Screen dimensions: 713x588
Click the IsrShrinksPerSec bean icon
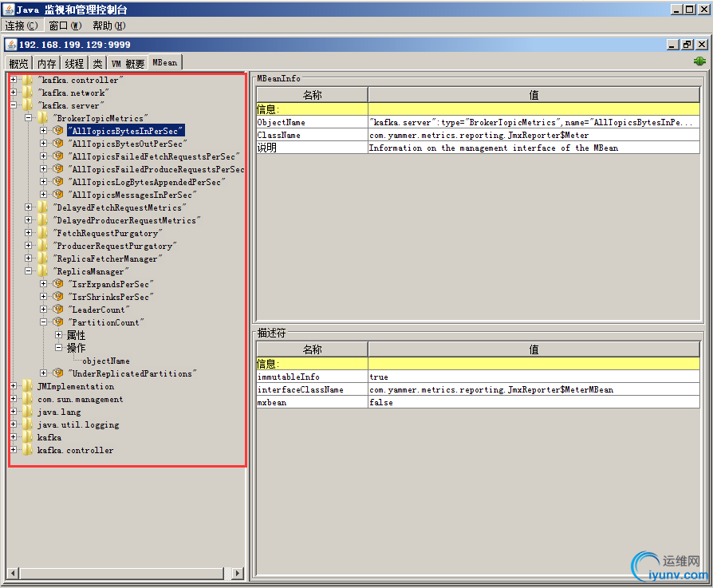(57, 296)
